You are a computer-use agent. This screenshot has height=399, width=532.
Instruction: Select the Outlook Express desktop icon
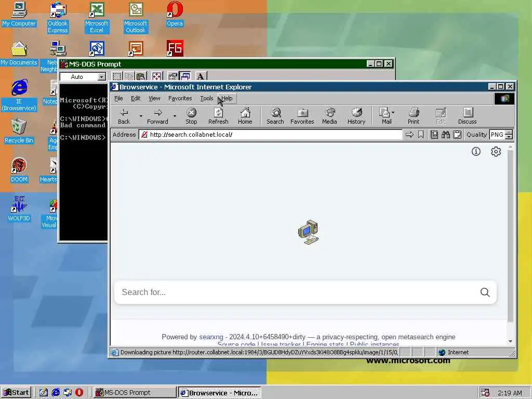point(58,18)
